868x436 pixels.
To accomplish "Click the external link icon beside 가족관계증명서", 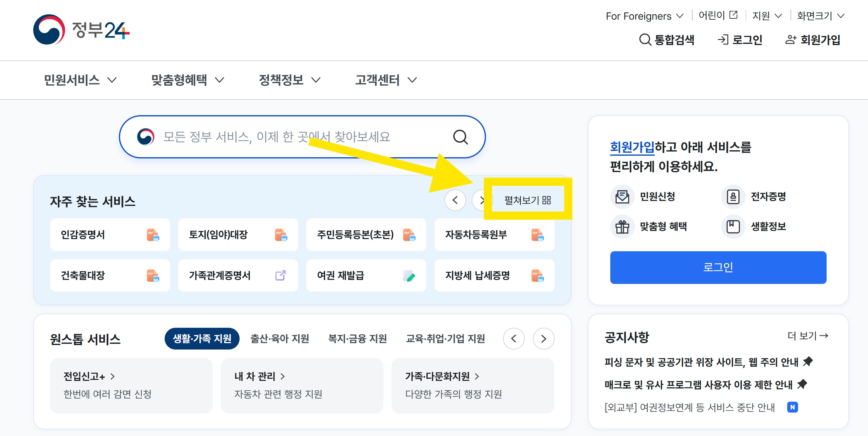I will [x=280, y=275].
